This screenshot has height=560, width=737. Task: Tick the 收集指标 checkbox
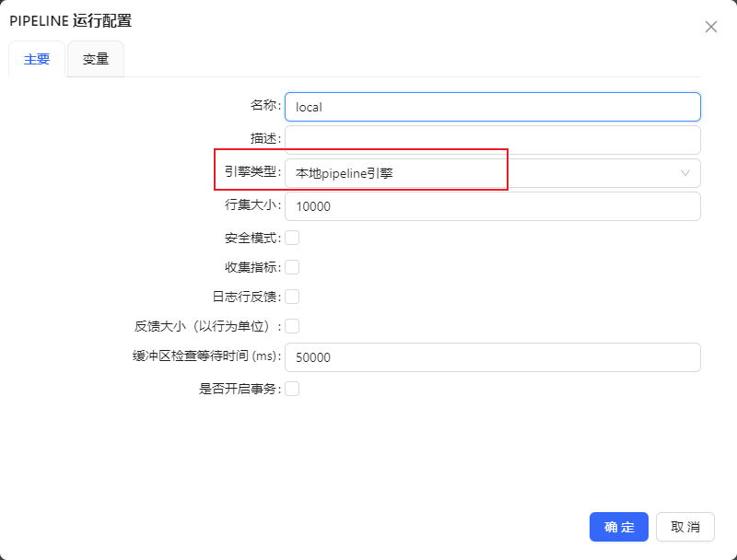tap(292, 267)
